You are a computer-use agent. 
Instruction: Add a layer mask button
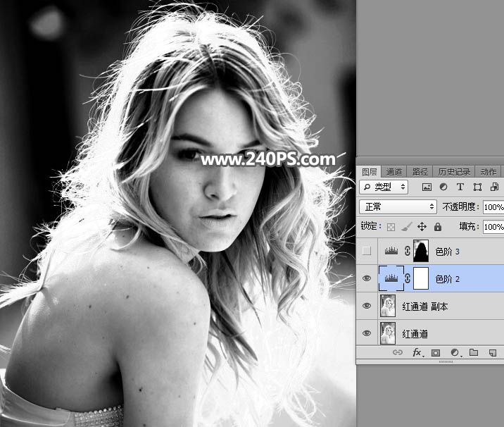tap(436, 353)
